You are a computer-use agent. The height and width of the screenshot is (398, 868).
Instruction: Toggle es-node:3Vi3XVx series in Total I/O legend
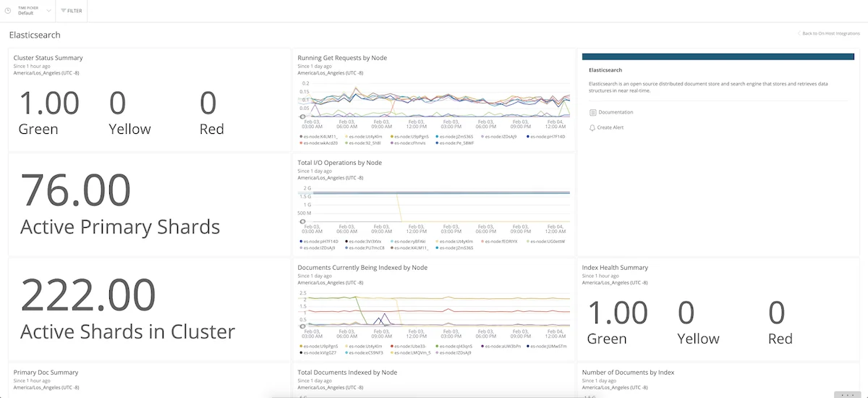[366, 241]
